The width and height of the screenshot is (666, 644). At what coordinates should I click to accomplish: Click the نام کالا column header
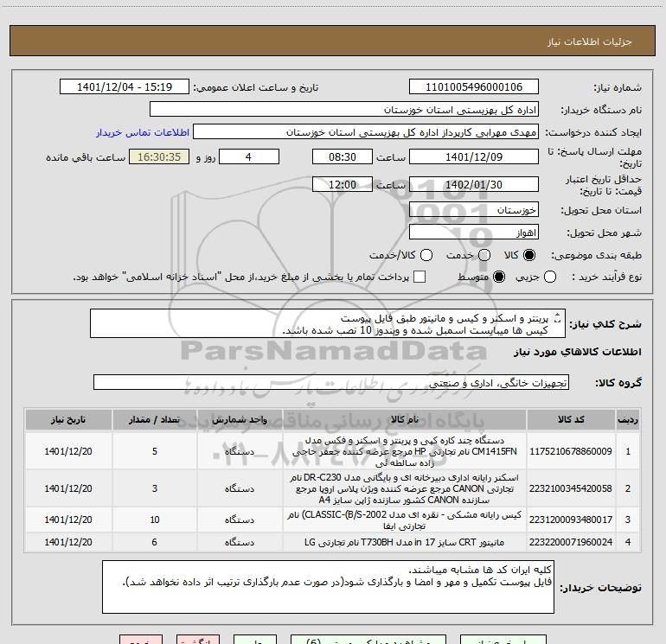click(x=405, y=420)
